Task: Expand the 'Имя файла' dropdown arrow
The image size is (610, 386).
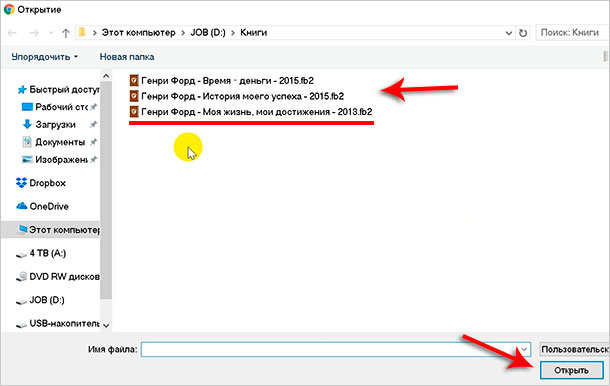Action: click(524, 349)
